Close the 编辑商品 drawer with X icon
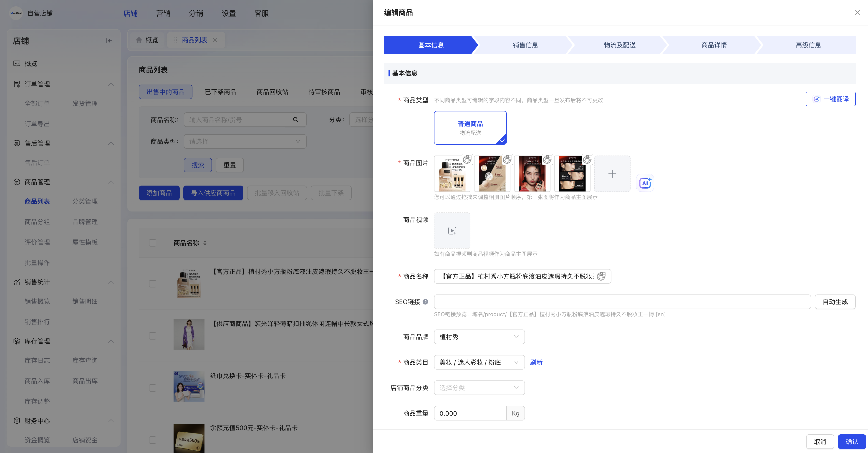The height and width of the screenshot is (453, 868). click(x=857, y=13)
